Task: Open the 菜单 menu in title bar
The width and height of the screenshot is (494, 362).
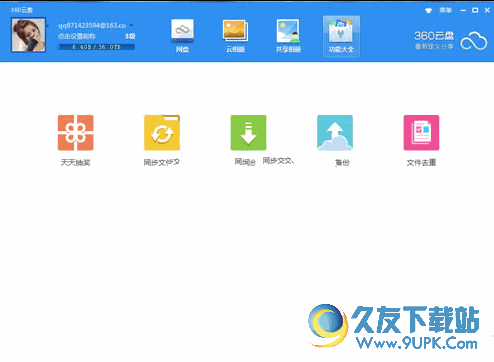Action: [445, 10]
